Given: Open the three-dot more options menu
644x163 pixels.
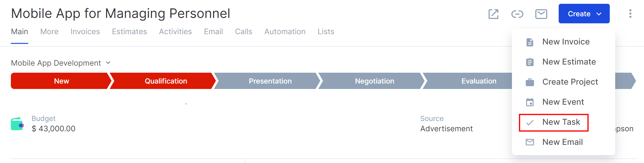Looking at the screenshot, I should pos(630,14).
